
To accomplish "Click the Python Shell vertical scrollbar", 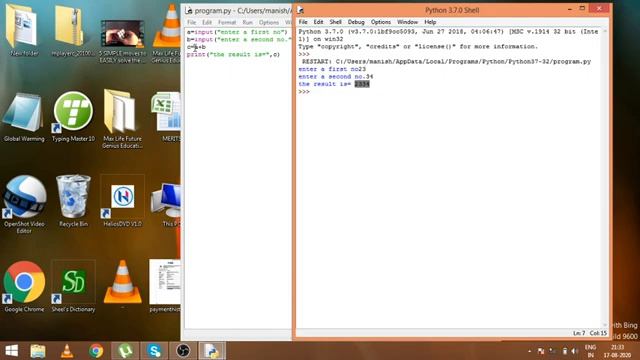I will (605, 178).
